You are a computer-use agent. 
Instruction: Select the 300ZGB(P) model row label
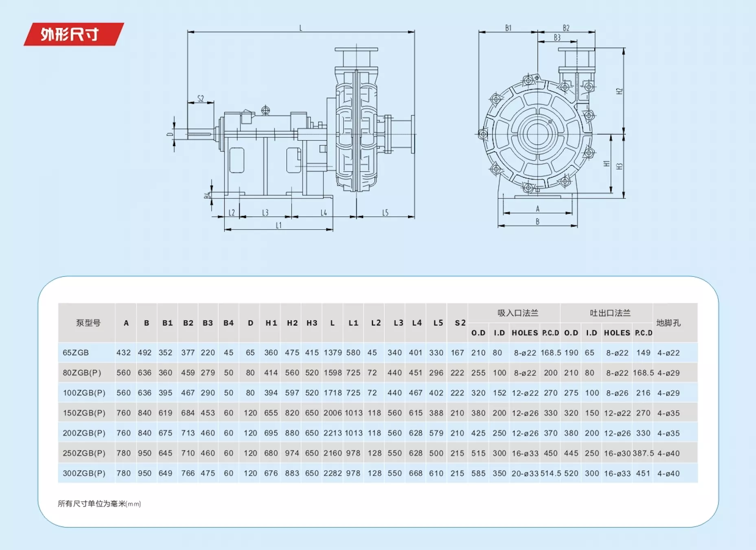pyautogui.click(x=84, y=473)
